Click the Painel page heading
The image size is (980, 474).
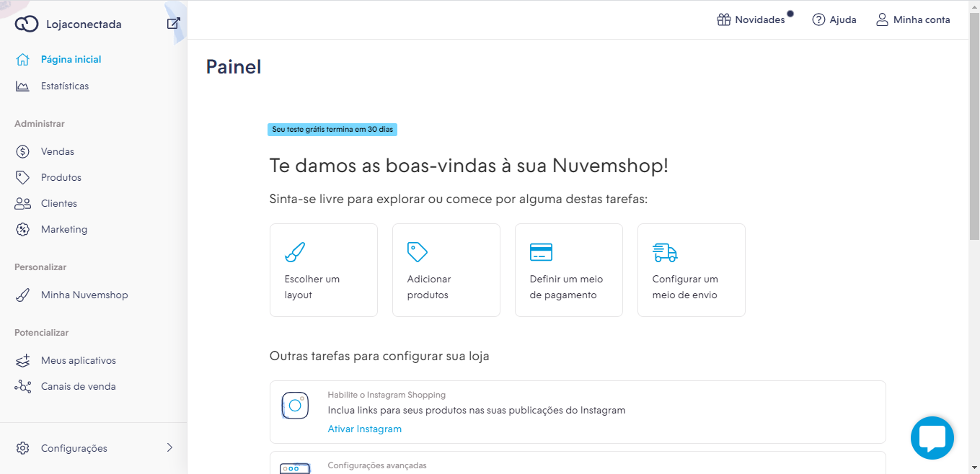234,67
